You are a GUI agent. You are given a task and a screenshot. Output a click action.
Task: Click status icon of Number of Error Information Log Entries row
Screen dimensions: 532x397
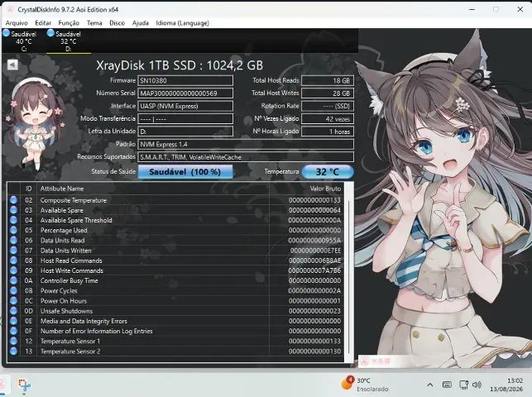tap(13, 331)
